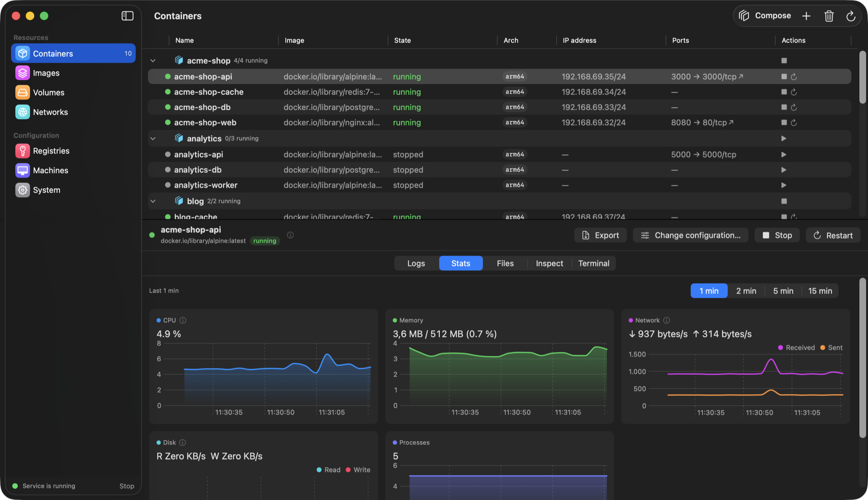Restart the acme-shop-cache container
Viewport: 868px width, 500px height.
click(x=794, y=92)
